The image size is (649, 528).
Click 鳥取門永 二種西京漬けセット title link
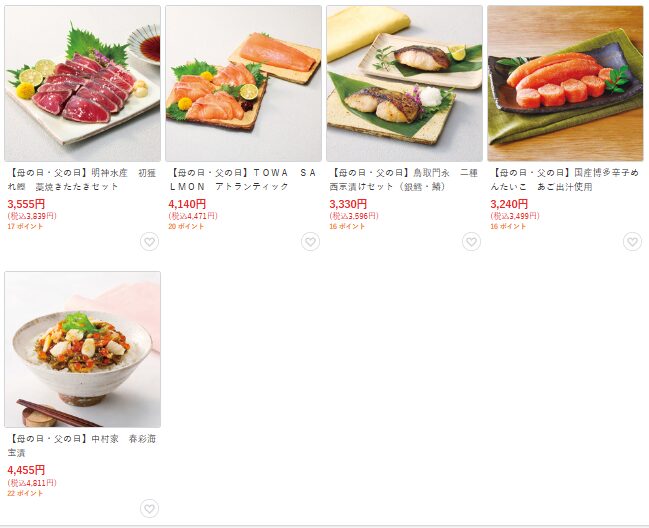click(404, 180)
